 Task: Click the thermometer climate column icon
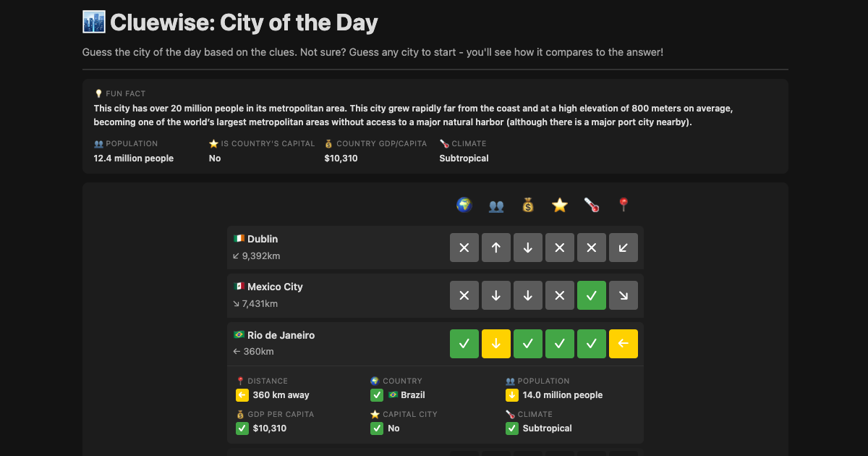point(591,205)
